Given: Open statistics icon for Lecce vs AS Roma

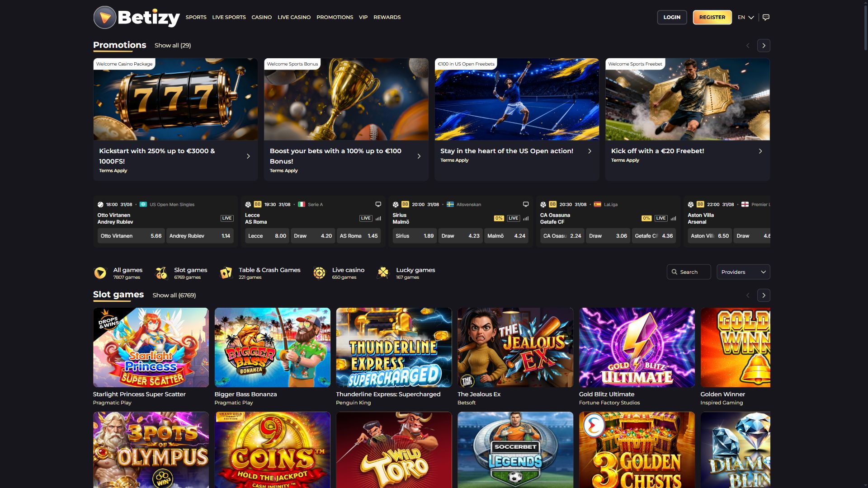Looking at the screenshot, I should coord(378,218).
